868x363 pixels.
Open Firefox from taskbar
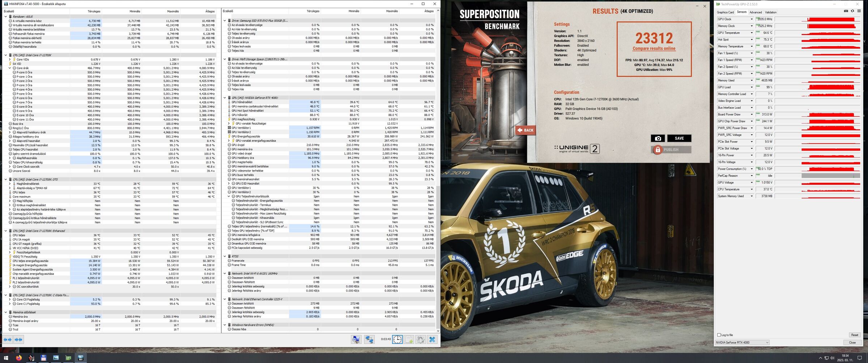coord(19,358)
